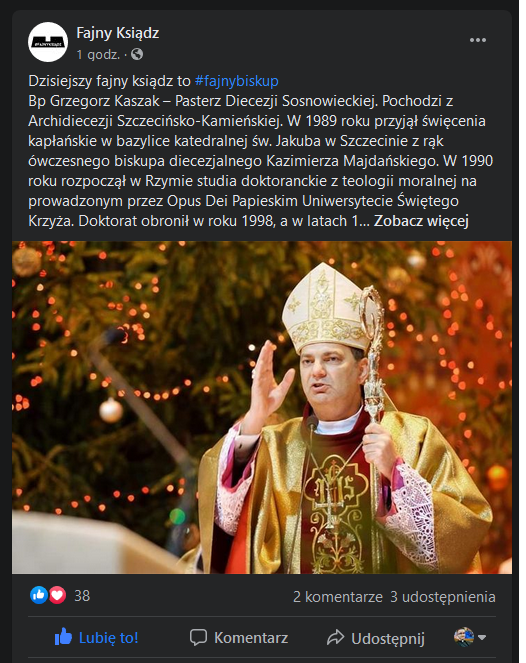This screenshot has height=663, width=526.
Task: Click the blue like reaction icon
Action: click(39, 595)
